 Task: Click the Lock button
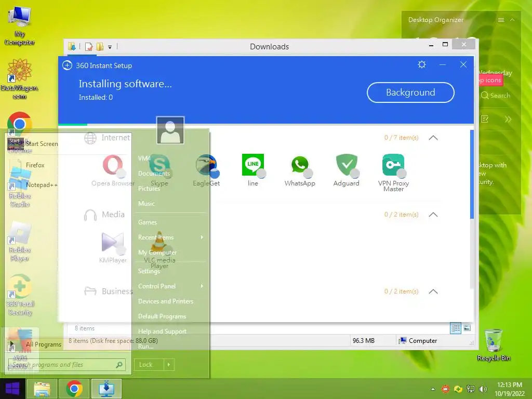[x=149, y=365]
